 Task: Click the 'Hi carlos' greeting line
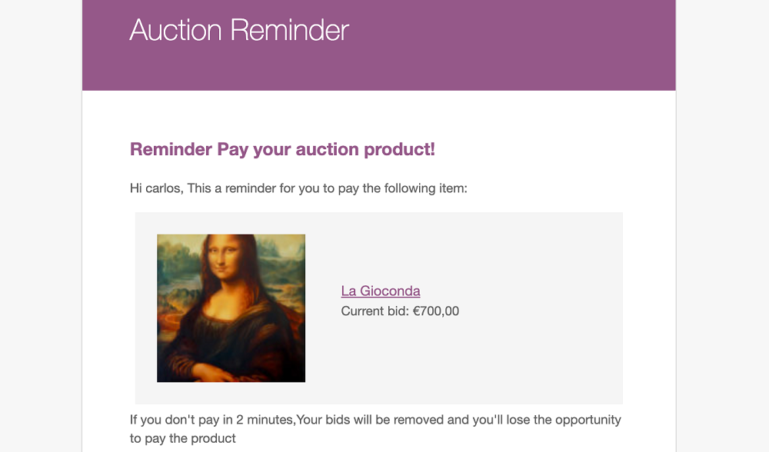(x=298, y=188)
